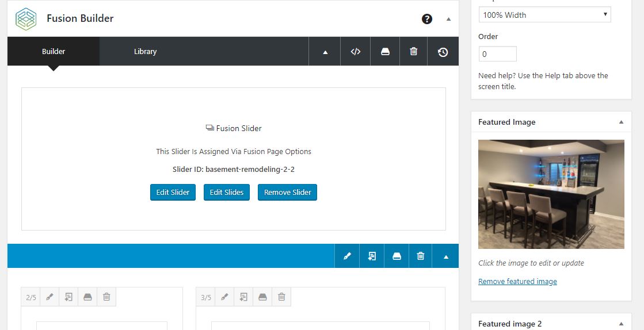Clone container icon on blue bar

coord(372,256)
